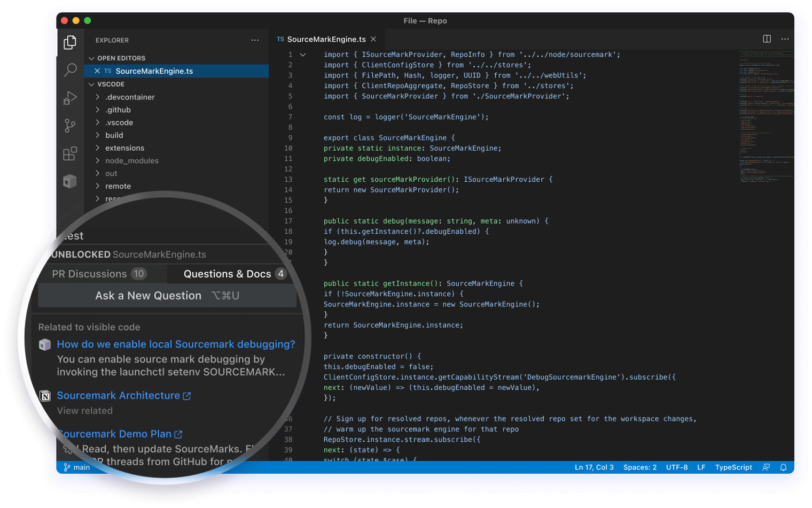The image size is (812, 508).
Task: Click the "const log = logger('SourceMarkEngine');" line
Action: pyautogui.click(x=406, y=117)
